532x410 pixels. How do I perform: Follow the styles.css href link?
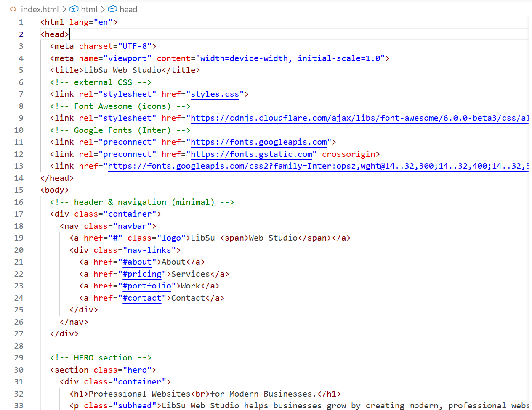(215, 94)
